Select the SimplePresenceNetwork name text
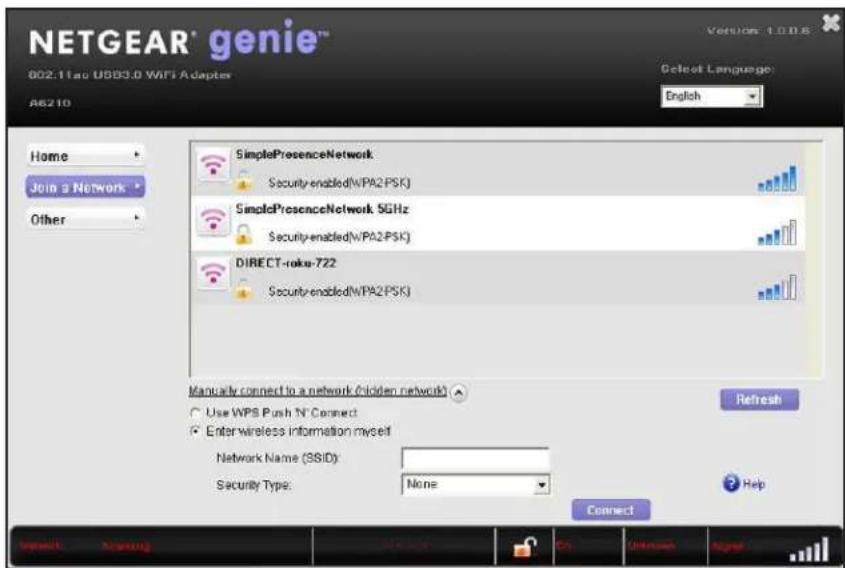This screenshot has height=568, width=845. point(304,155)
